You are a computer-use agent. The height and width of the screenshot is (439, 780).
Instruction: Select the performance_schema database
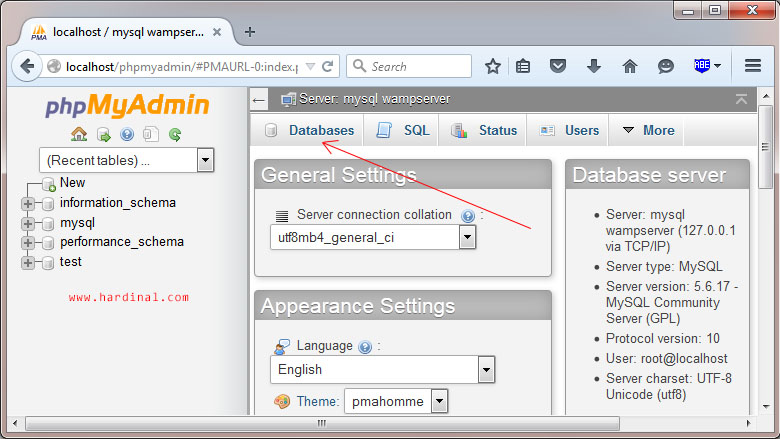tap(122, 242)
